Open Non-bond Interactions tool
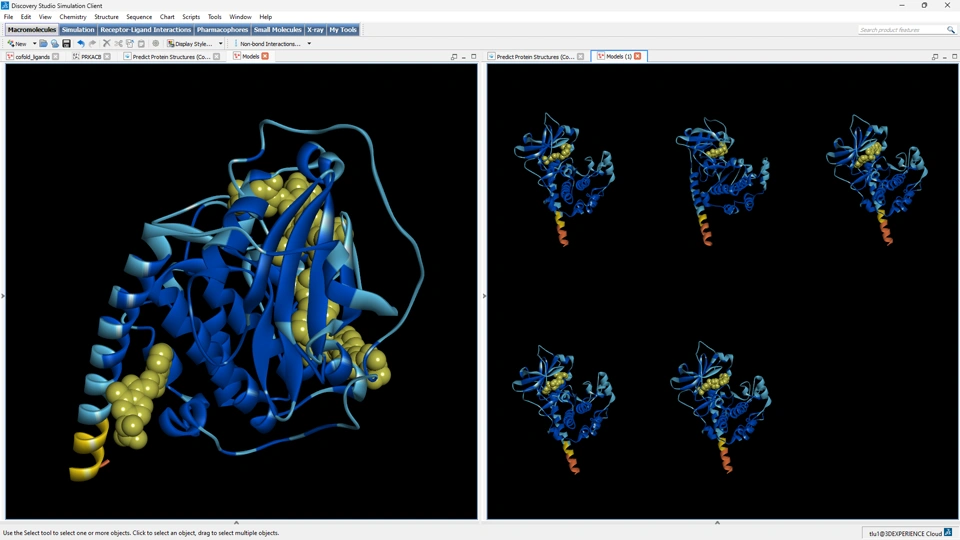The image size is (960, 540). (270, 43)
